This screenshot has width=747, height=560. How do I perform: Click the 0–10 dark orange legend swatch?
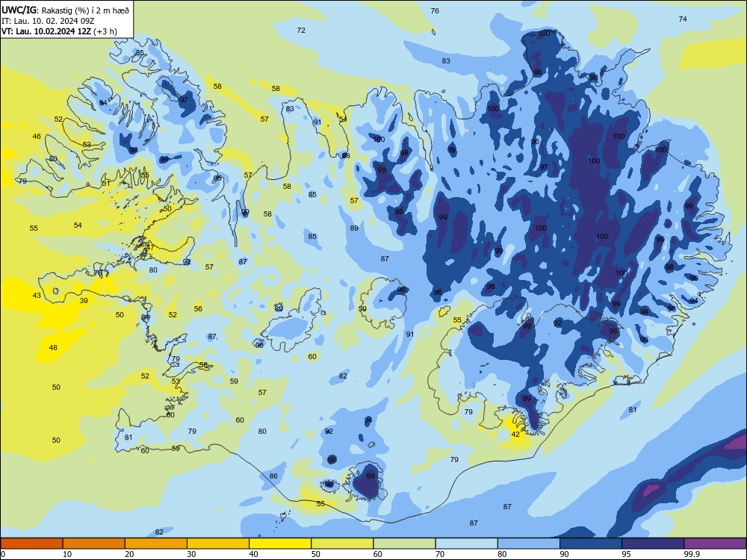(32, 544)
